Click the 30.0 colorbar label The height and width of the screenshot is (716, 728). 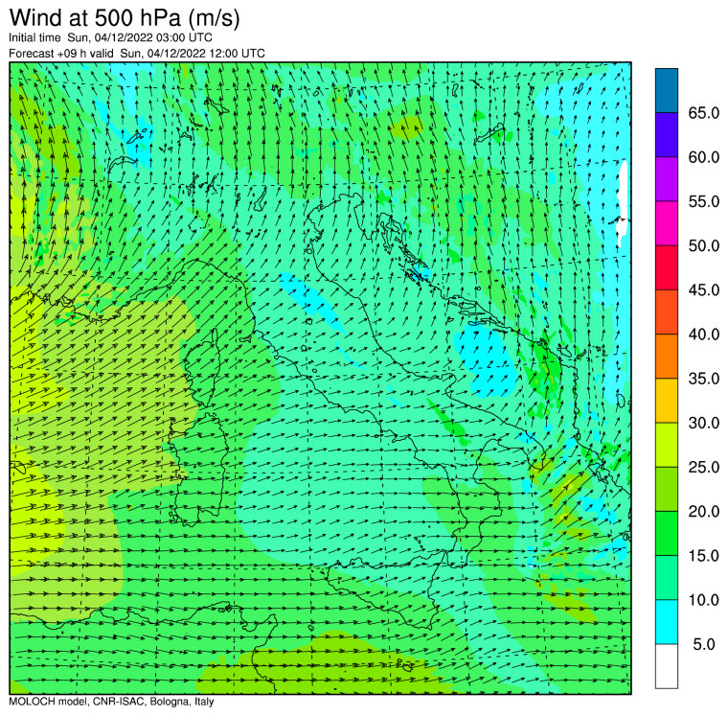704,423
